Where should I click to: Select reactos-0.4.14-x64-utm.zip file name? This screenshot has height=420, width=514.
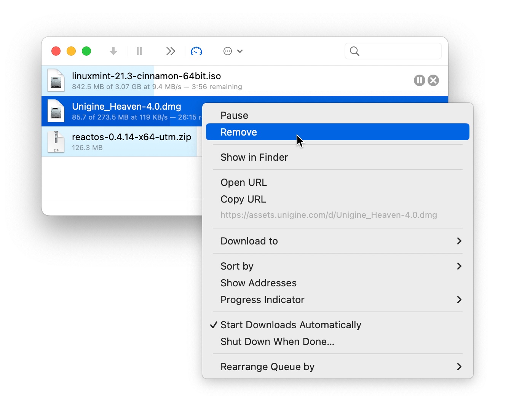132,137
